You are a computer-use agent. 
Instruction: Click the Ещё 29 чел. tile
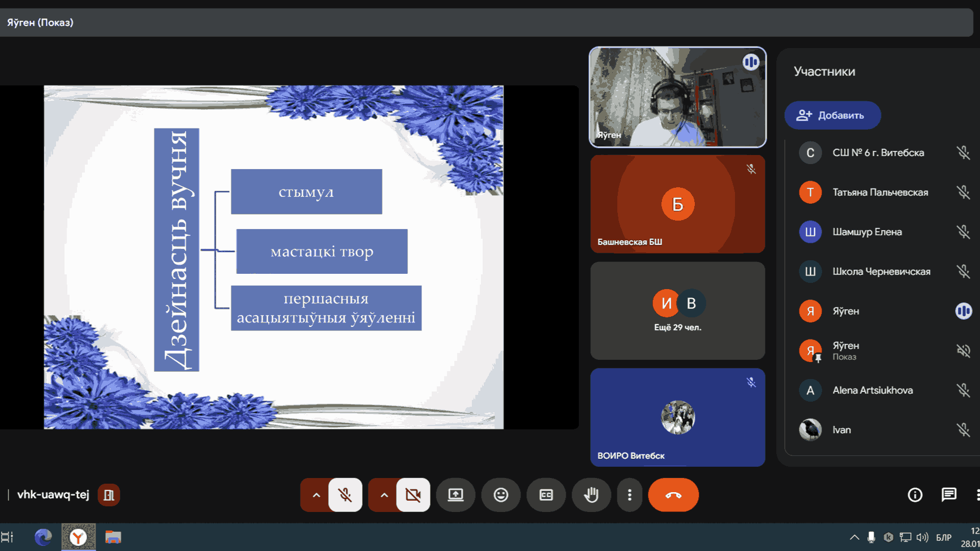tap(677, 311)
